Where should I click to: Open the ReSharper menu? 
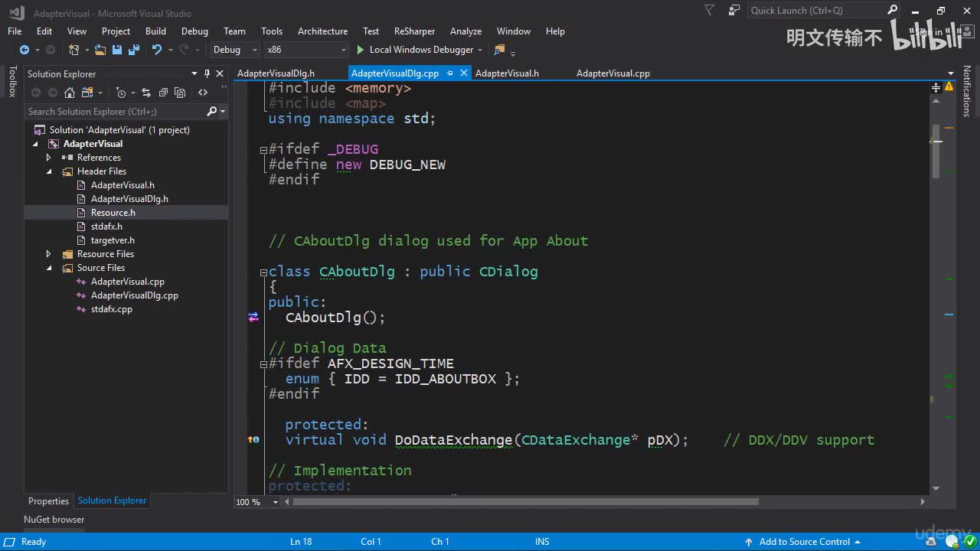click(x=414, y=31)
